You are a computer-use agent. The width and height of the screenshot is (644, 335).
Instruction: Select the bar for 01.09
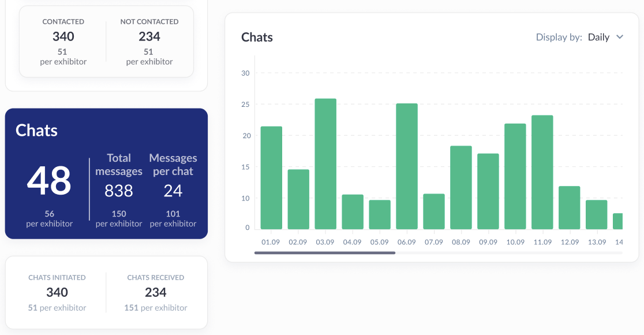[x=271, y=178]
